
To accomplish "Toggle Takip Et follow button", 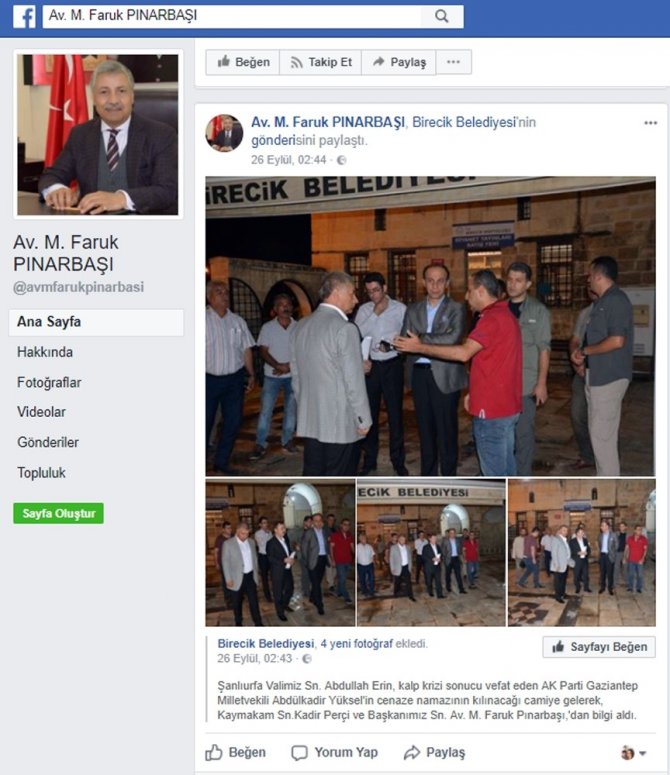I will point(321,62).
